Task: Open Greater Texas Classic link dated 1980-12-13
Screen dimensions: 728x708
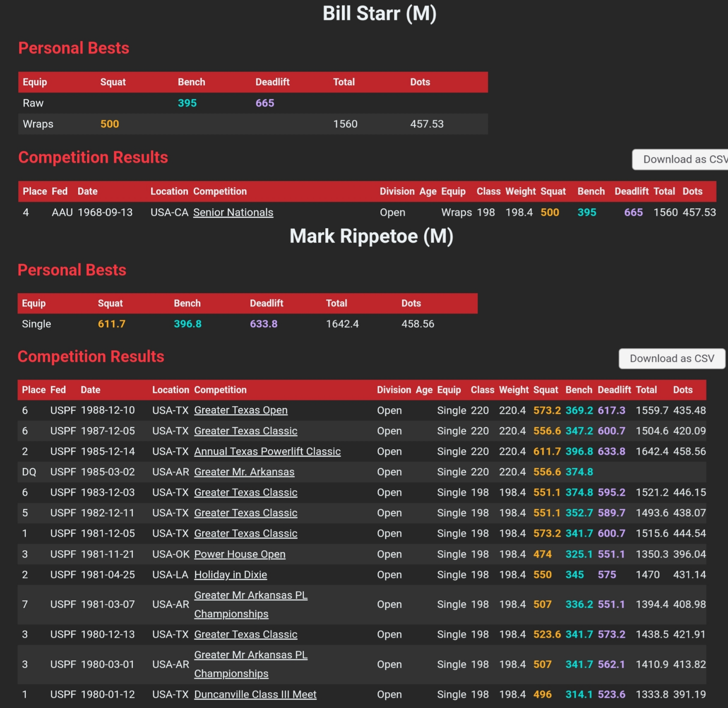Action: (246, 634)
